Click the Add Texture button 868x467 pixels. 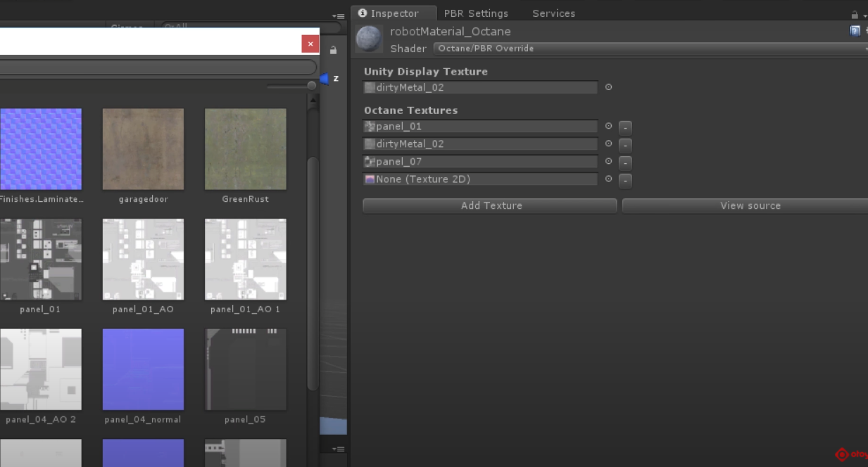click(x=490, y=205)
